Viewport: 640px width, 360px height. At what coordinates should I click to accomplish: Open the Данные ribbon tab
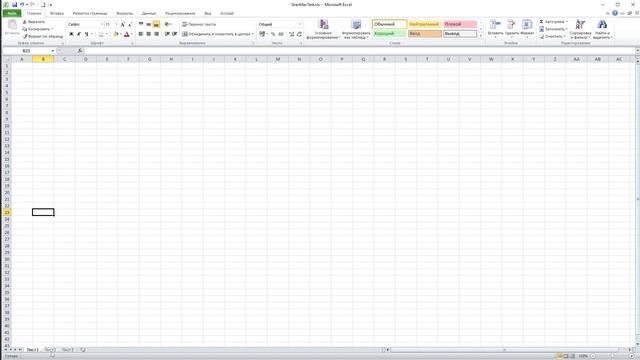tap(149, 13)
